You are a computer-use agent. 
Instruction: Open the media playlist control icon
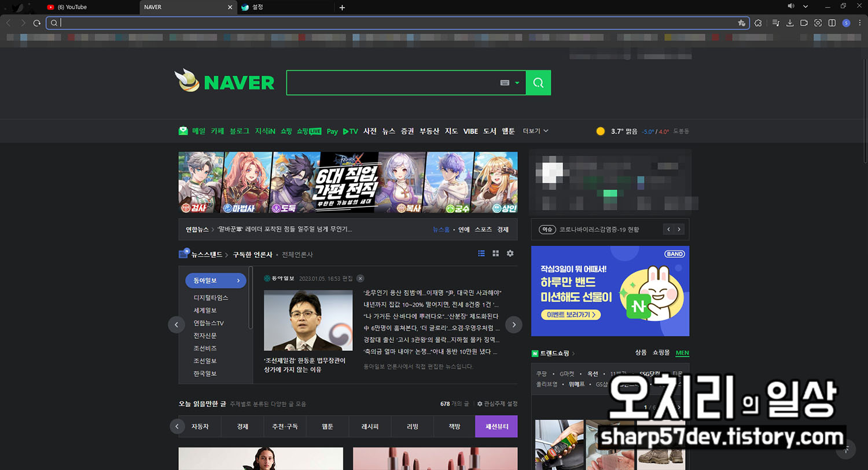coord(775,23)
